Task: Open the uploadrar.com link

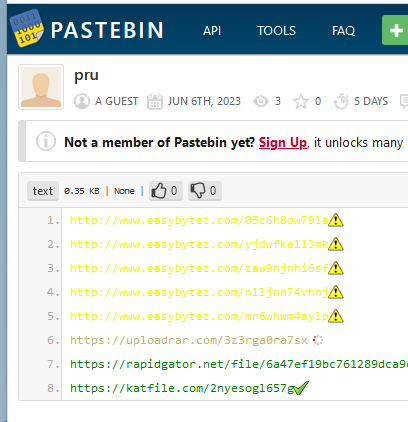Action: pyautogui.click(x=189, y=340)
